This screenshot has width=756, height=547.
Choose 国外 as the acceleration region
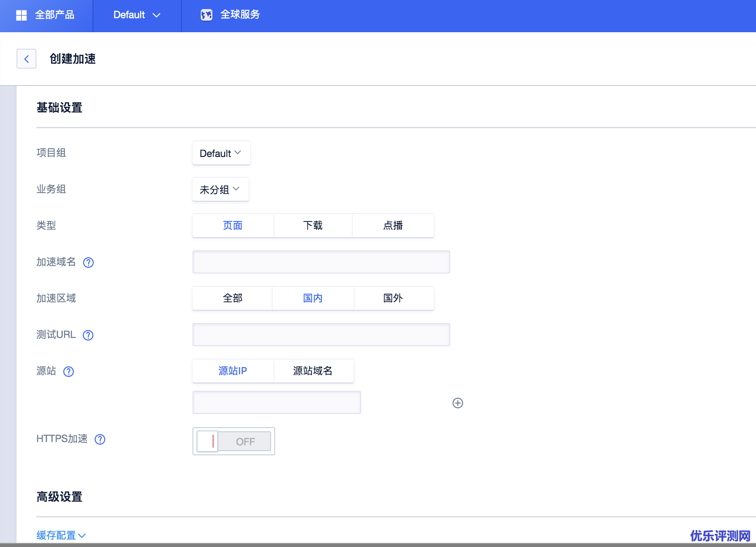coord(392,298)
